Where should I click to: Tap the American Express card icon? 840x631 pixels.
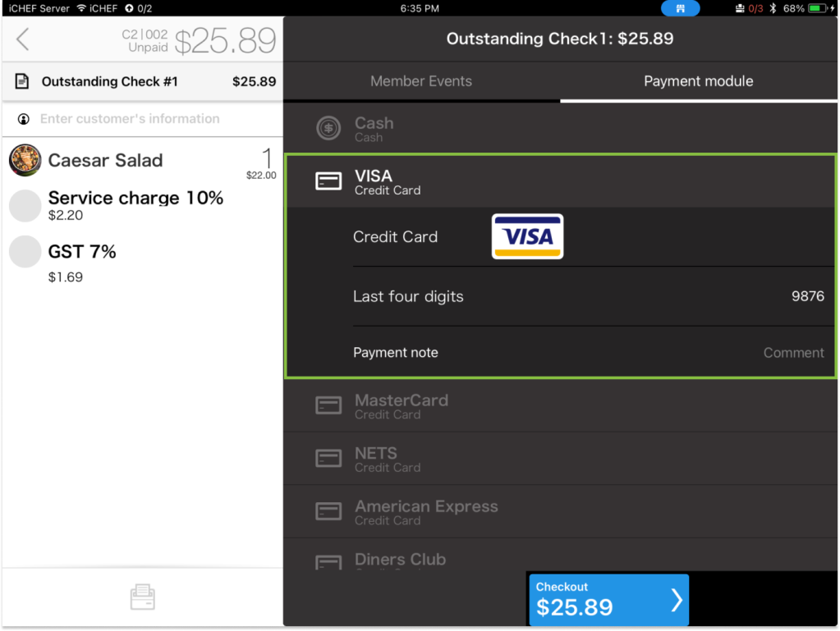point(328,511)
